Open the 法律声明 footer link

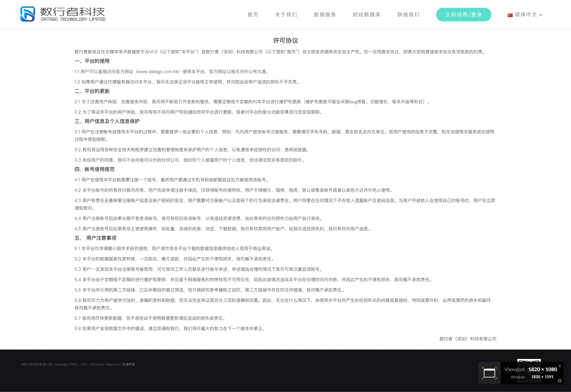click(128, 364)
